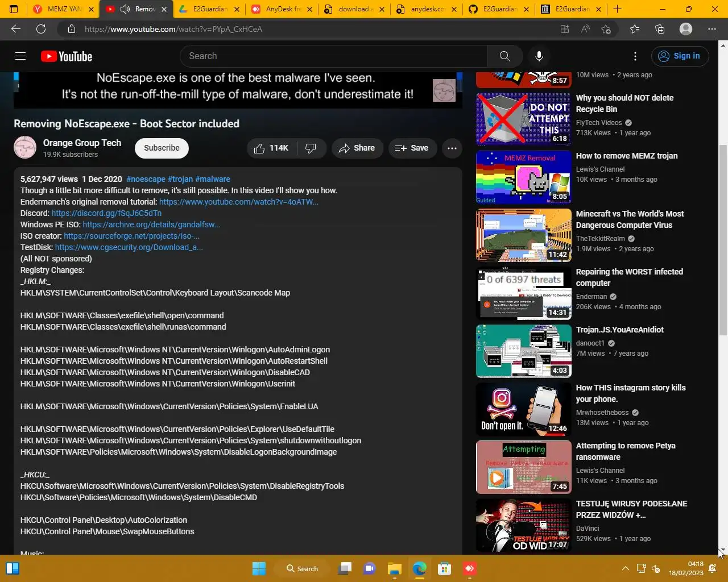This screenshot has height=582, width=728.
Task: Dislike the video with thumbs down
Action: (x=311, y=148)
